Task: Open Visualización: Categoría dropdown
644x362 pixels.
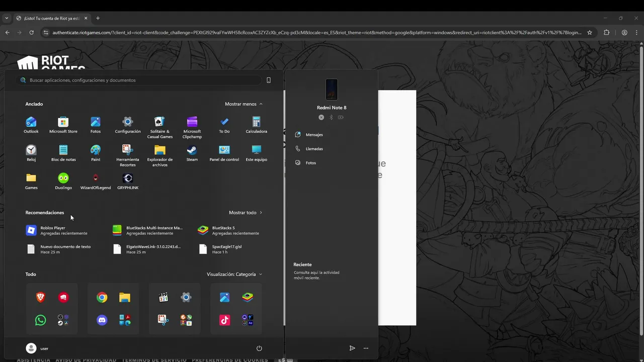Action: point(234,275)
